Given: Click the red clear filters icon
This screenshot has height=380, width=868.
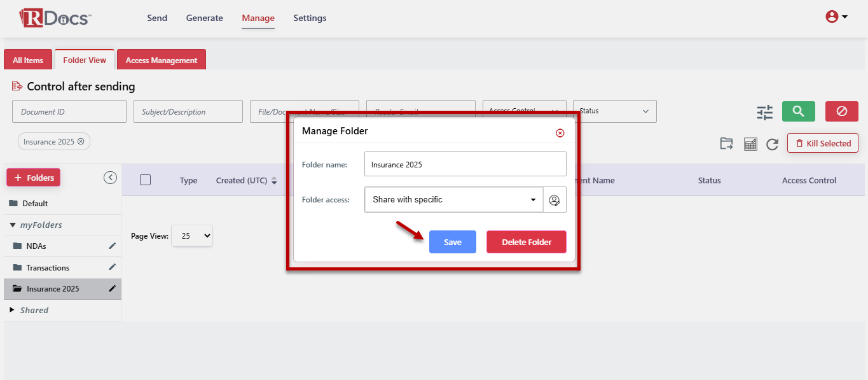Looking at the screenshot, I should pyautogui.click(x=841, y=111).
